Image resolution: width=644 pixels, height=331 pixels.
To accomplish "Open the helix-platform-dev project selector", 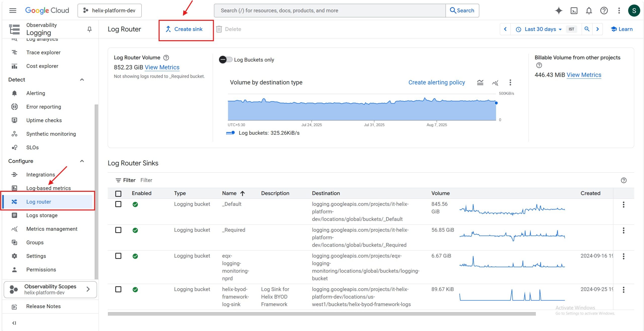I will 110,11.
